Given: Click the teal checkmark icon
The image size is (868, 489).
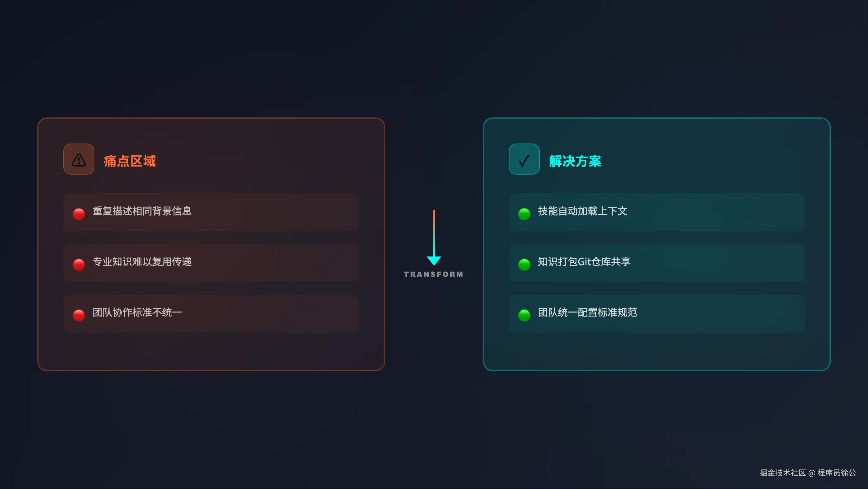Looking at the screenshot, I should pyautogui.click(x=524, y=159).
